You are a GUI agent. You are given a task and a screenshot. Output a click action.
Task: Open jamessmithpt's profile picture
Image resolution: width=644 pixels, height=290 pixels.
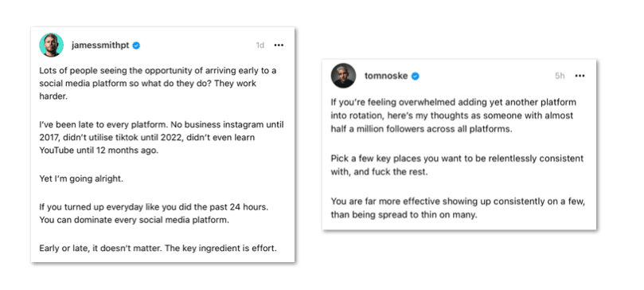point(51,45)
